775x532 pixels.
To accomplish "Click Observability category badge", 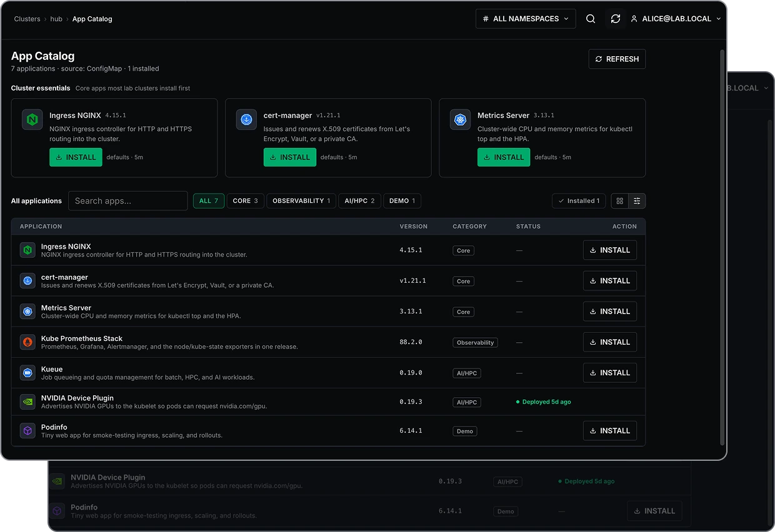I will [x=475, y=342].
